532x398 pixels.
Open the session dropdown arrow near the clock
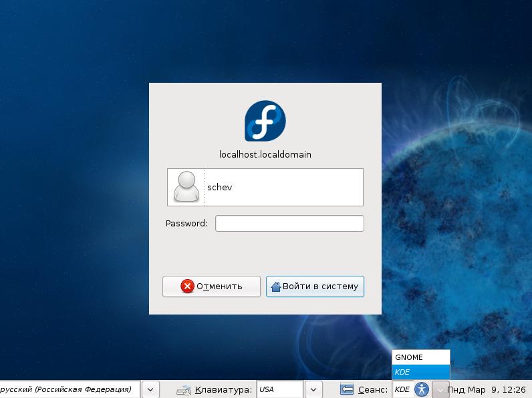(440, 389)
